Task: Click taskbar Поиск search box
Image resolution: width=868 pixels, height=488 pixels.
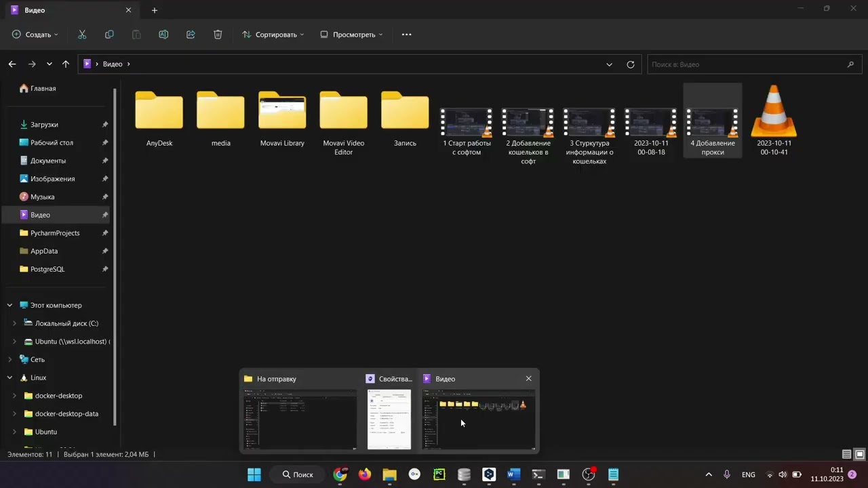Action: coord(296,474)
